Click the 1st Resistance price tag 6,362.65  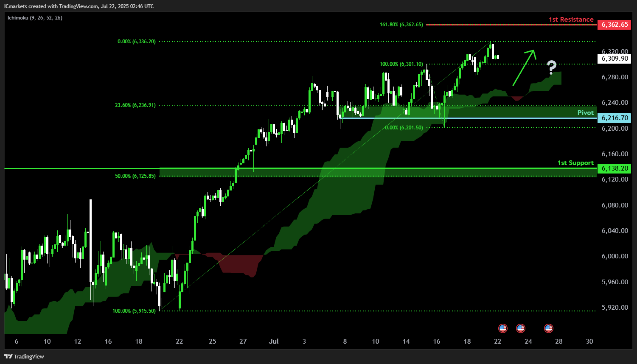pos(615,25)
